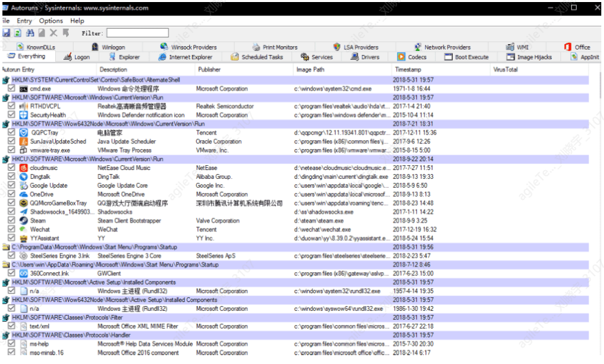This screenshot has width=604, height=364.
Task: Click the Delete X toolbar icon
Action: click(54, 33)
